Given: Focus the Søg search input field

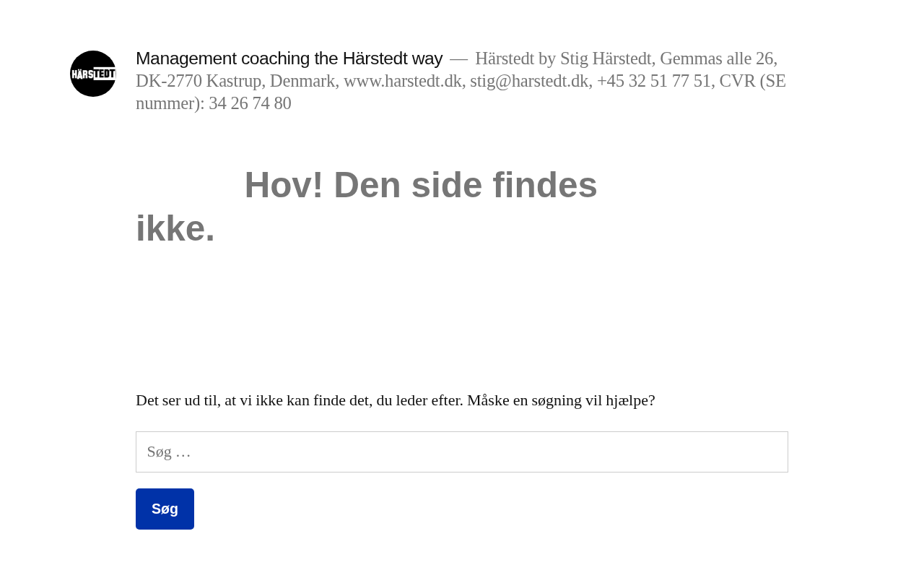Looking at the screenshot, I should pyautogui.click(x=462, y=452).
